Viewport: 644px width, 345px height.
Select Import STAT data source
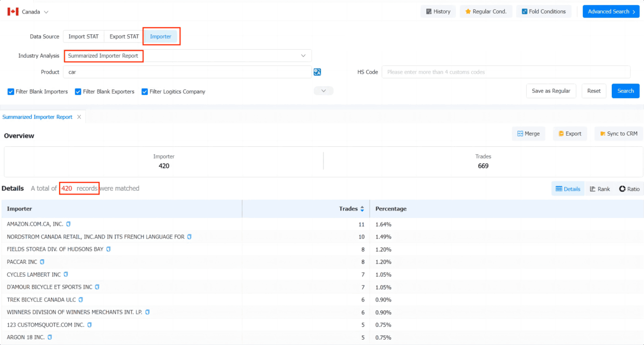83,36
